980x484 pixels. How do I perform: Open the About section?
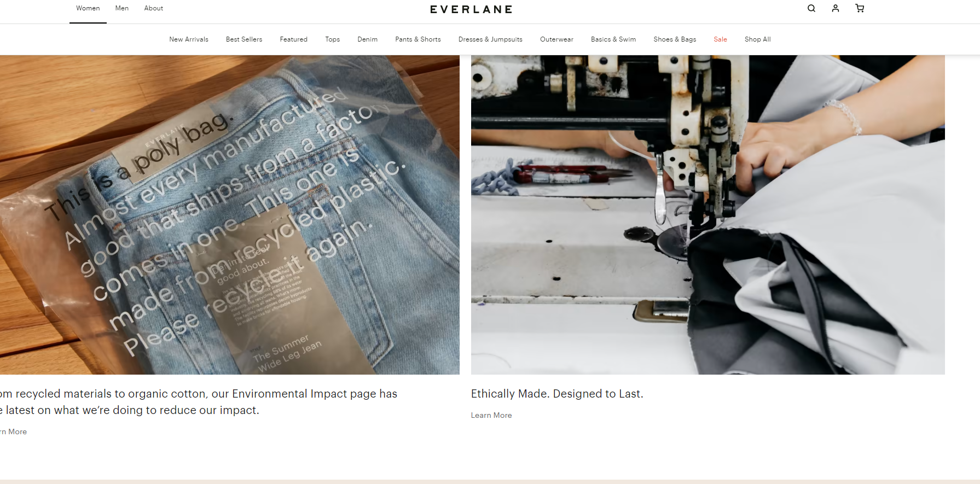(x=154, y=8)
